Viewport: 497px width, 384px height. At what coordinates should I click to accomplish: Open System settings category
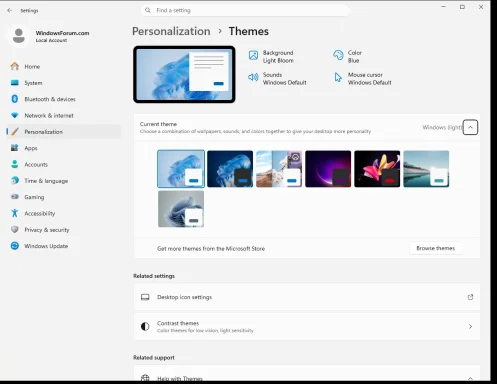coord(63,83)
